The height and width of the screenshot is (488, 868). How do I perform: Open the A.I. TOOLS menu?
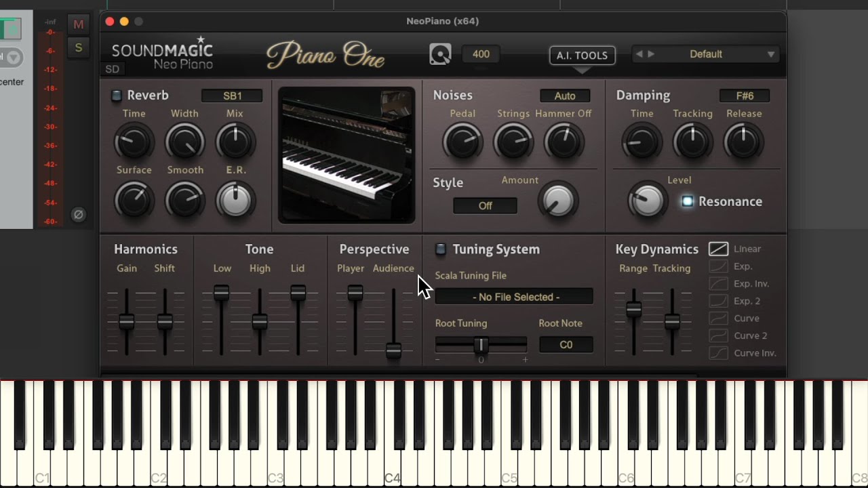coord(583,56)
